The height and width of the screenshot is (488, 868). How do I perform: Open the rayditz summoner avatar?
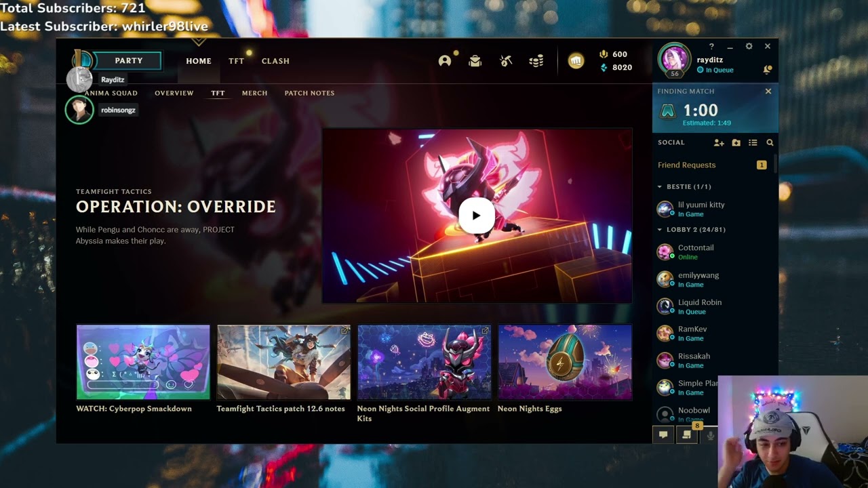point(675,60)
